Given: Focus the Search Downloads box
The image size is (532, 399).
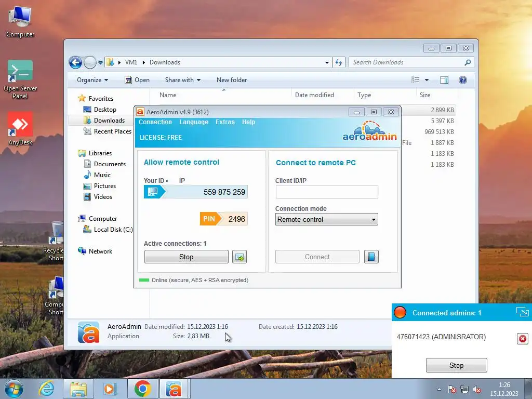Looking at the screenshot, I should point(407,62).
